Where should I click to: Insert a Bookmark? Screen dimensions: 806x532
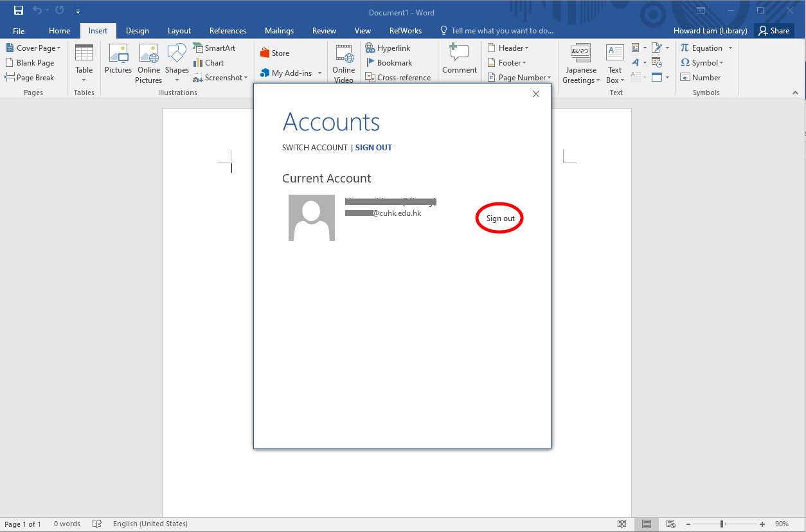tap(389, 63)
